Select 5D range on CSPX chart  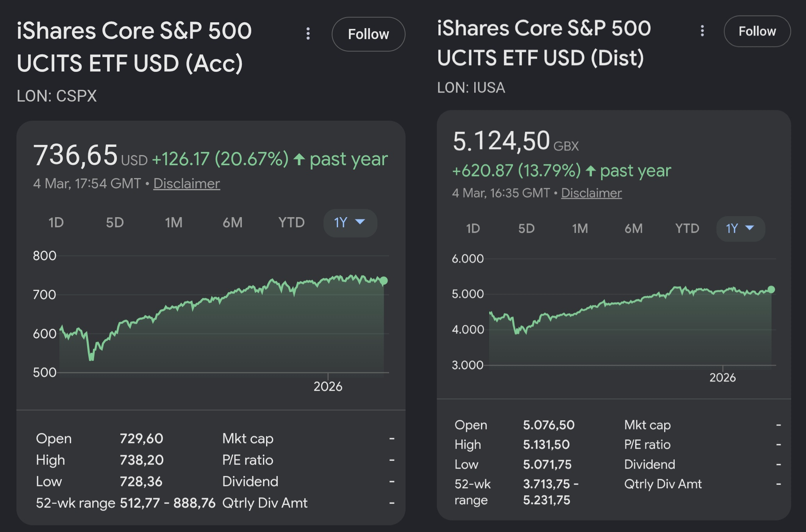[x=114, y=223]
